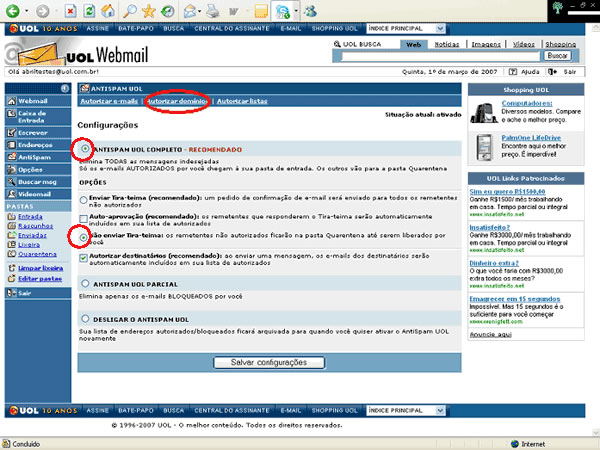Open the Buscar msg search icon
This screenshot has width=600, height=450.
[x=10, y=181]
